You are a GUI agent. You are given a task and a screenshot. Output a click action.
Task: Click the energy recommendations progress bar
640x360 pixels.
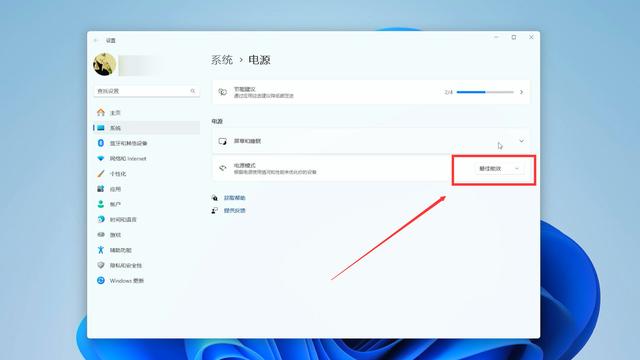click(485, 92)
